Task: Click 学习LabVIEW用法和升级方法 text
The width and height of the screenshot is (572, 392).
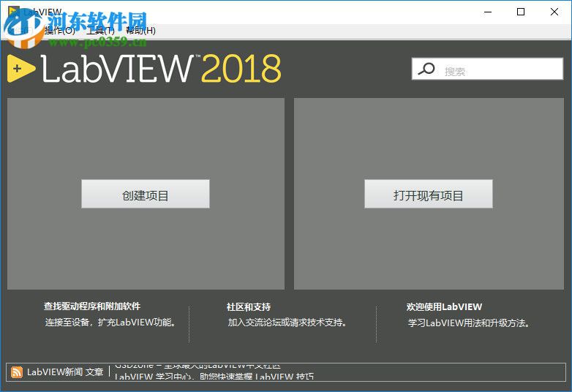Action: [469, 323]
